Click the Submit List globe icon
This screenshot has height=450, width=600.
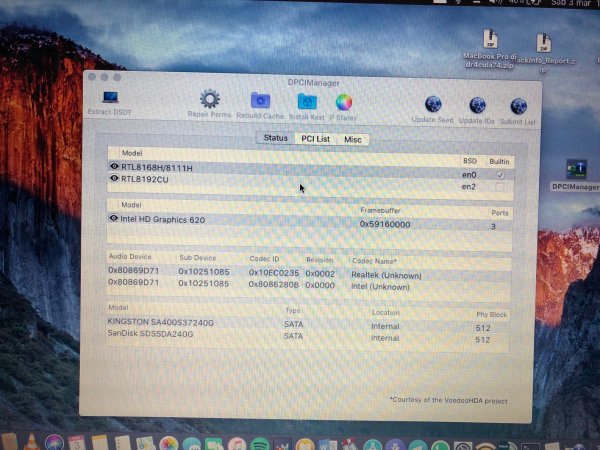pyautogui.click(x=518, y=107)
